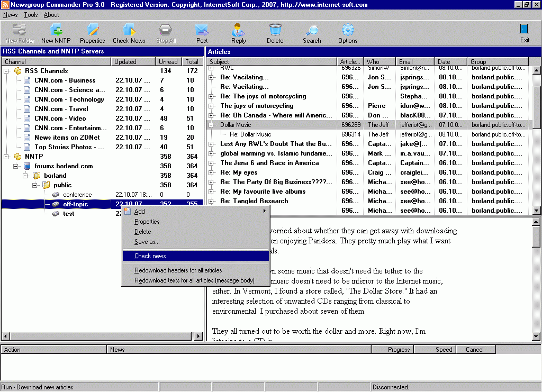Select Check news in context menu
Image resolution: width=542 pixels, height=392 pixels.
click(x=150, y=256)
